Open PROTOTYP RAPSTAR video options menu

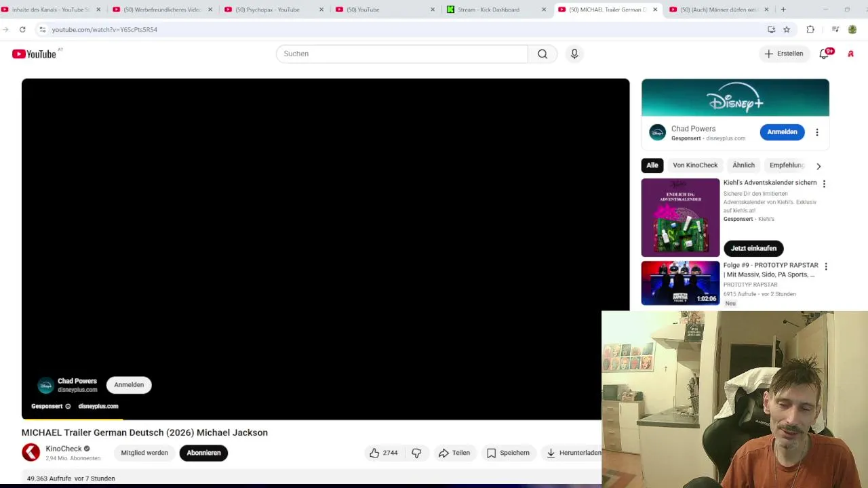click(x=825, y=266)
